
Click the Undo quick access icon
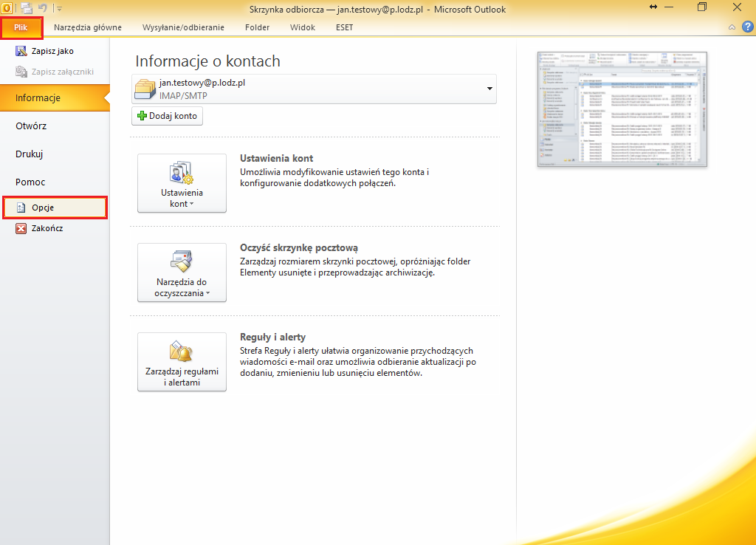tap(42, 8)
